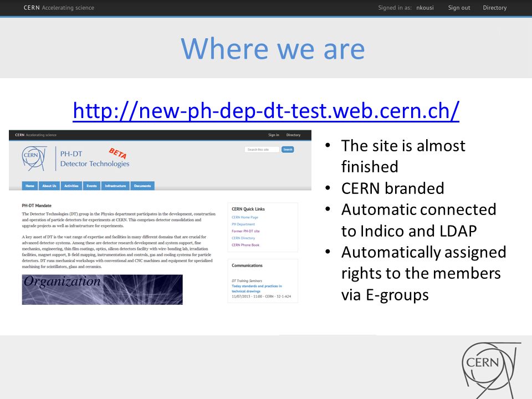Select the Events navigation tab

click(91, 186)
